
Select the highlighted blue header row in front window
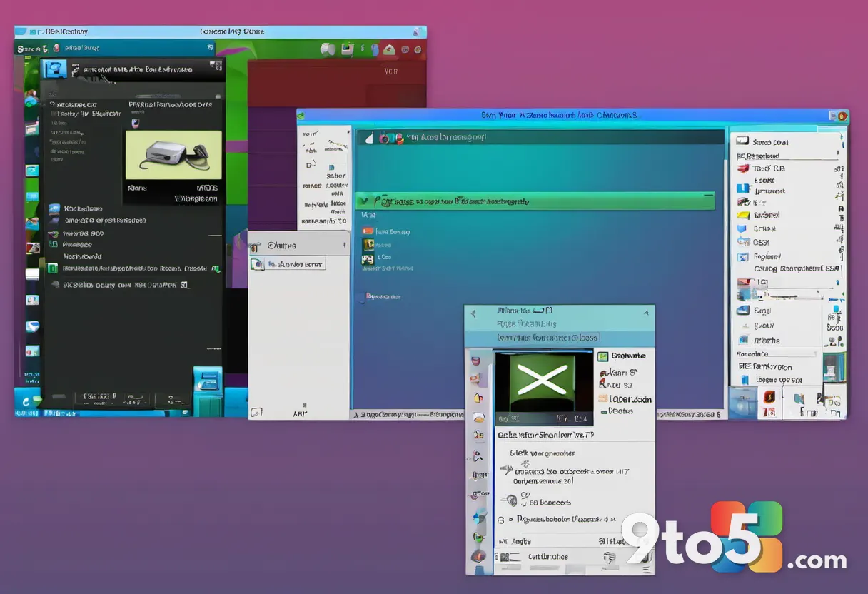tap(559, 338)
